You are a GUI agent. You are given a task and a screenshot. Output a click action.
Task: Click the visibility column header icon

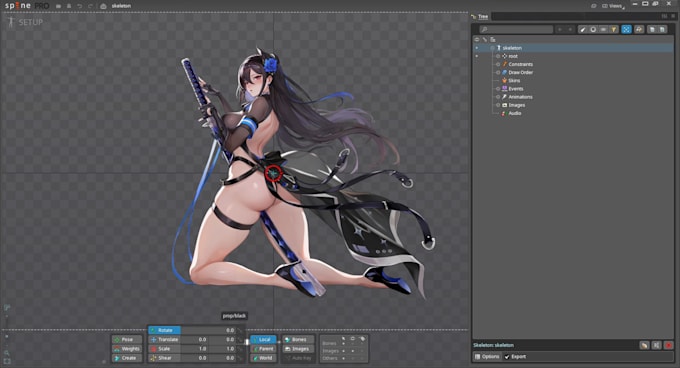click(477, 39)
